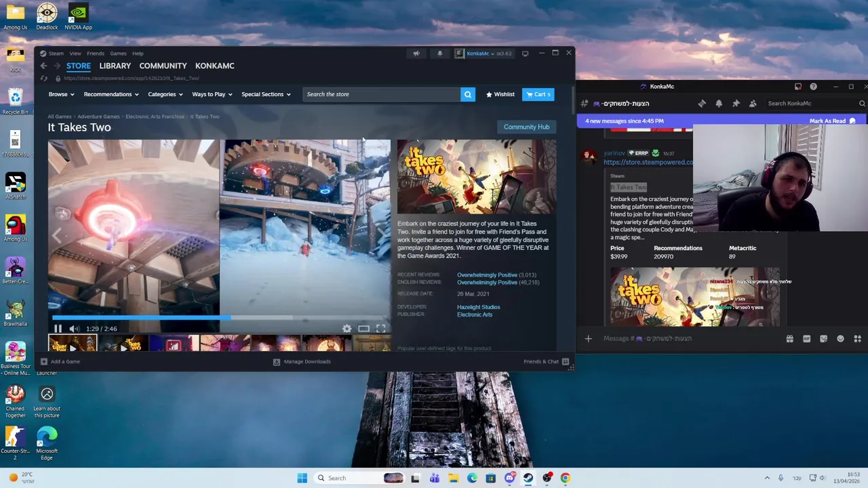
Task: Open Friends & Chat
Action: click(x=546, y=361)
